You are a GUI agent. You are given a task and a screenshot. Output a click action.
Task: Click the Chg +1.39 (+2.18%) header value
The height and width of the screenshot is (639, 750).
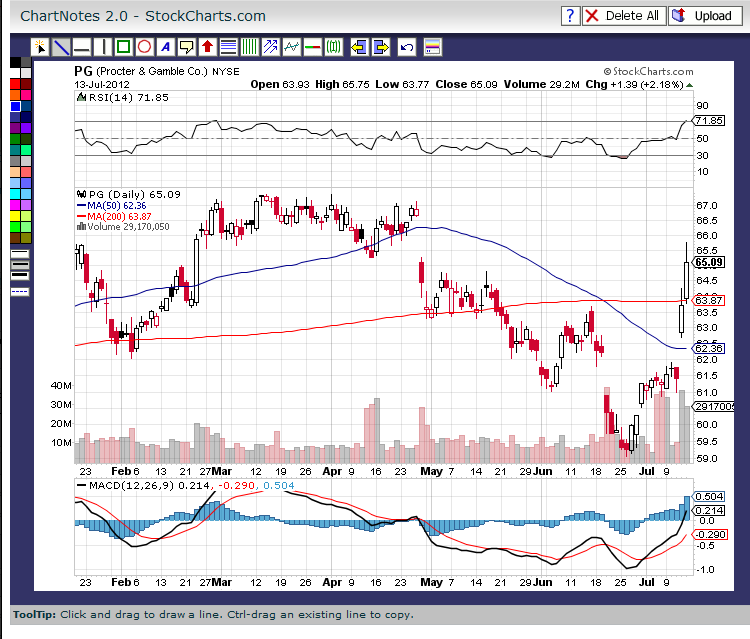(635, 84)
